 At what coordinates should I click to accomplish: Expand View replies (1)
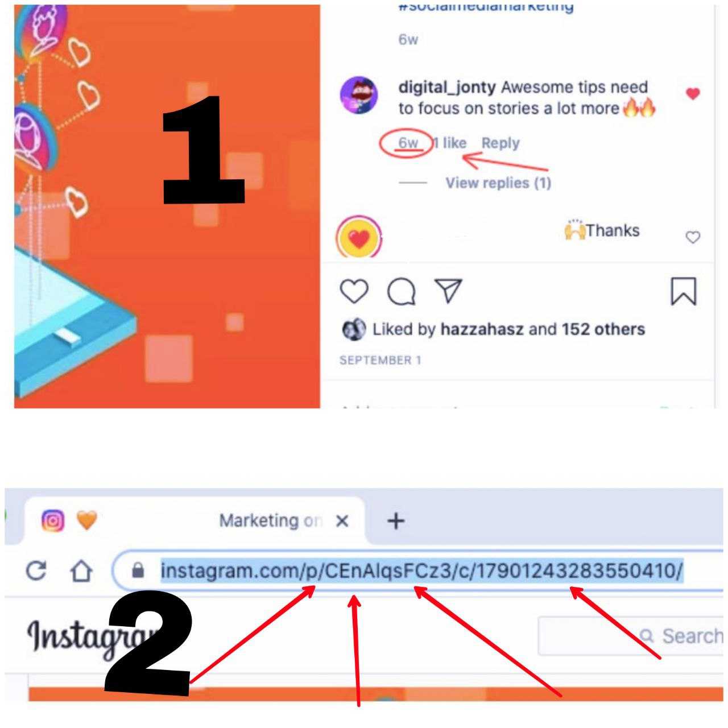pos(498,183)
